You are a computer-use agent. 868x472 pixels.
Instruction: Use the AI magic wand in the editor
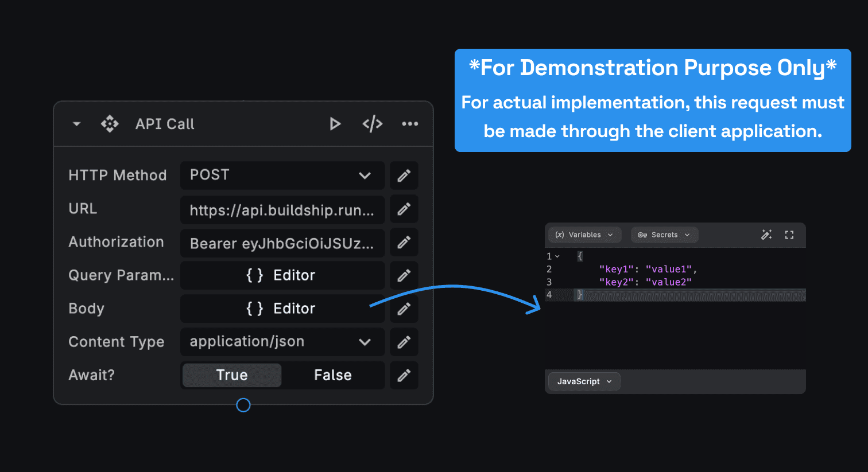pyautogui.click(x=766, y=235)
